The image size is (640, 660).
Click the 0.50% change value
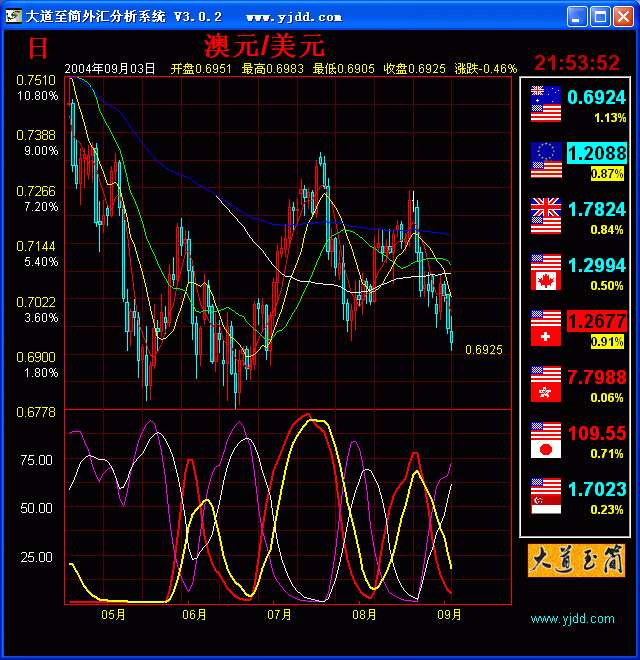coord(607,286)
